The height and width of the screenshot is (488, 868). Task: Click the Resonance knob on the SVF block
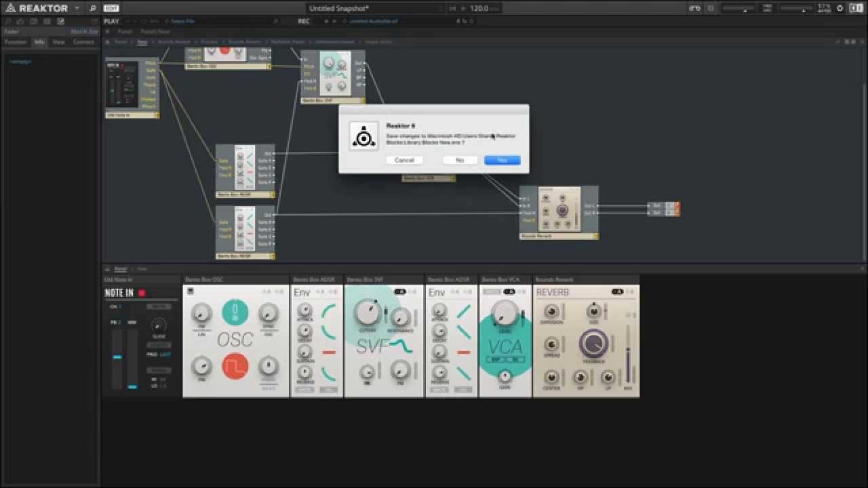[x=401, y=318]
